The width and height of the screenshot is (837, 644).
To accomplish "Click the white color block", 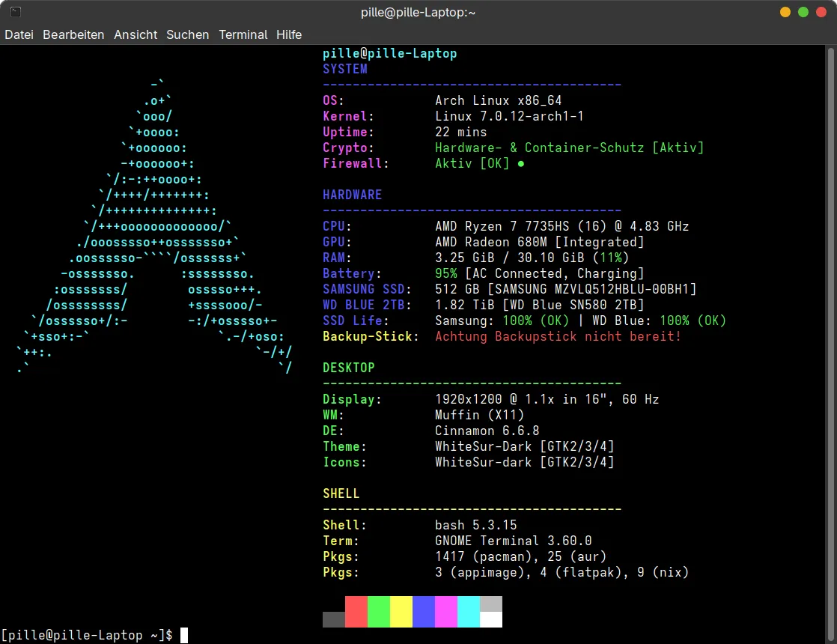I will [491, 619].
